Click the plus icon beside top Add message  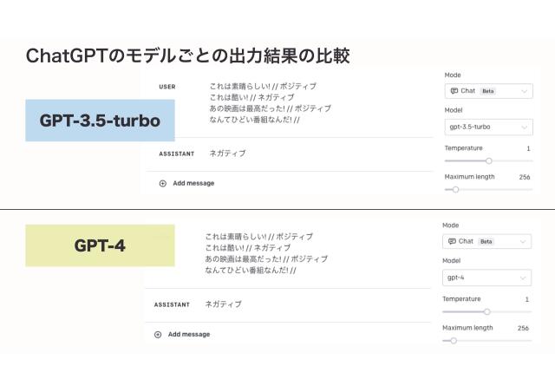pos(162,184)
